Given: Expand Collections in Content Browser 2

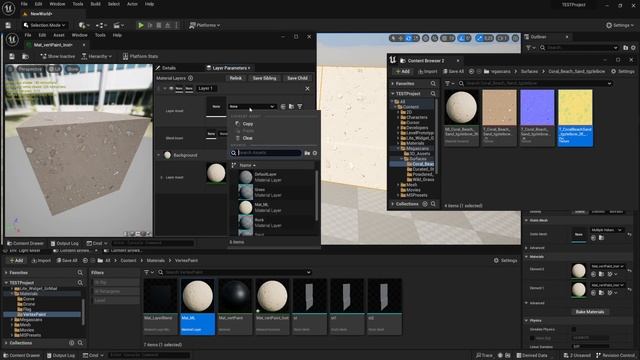Looking at the screenshot, I should point(393,204).
